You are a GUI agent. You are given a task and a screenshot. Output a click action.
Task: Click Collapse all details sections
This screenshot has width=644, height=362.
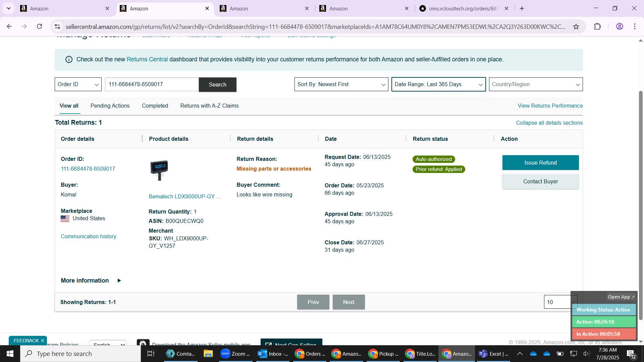(549, 123)
